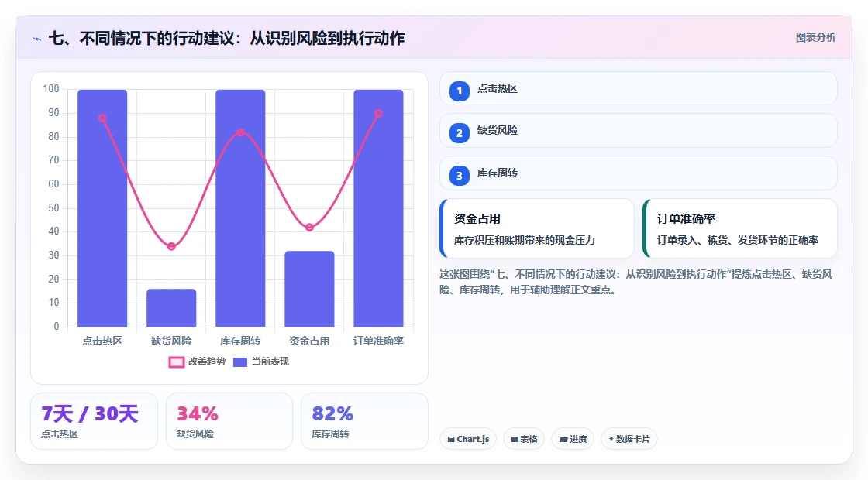Viewport: 868px width, 480px height.
Task: Click the number 2 badge for 缺货风险
Action: click(x=459, y=132)
